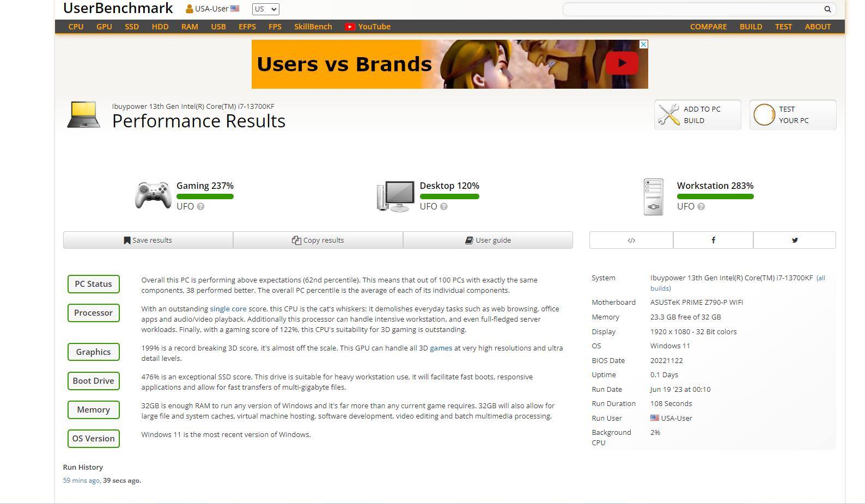Open the RAM menu
The width and height of the screenshot is (865, 504).
(190, 27)
